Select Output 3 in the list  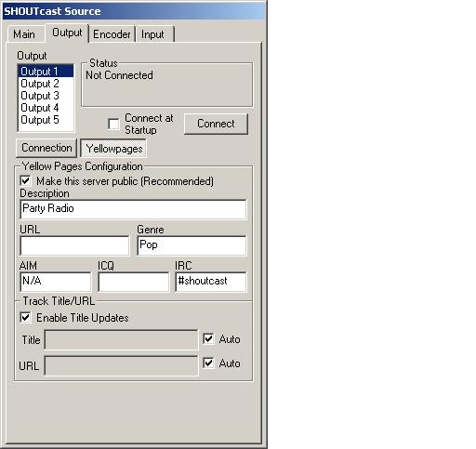pyautogui.click(x=46, y=96)
